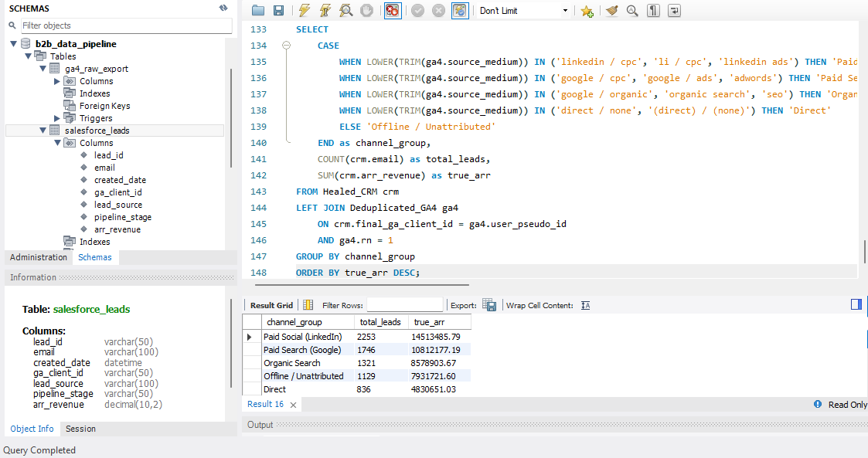Fold the CASE block at line 134
Screen dimensions: 868x458
[286, 46]
